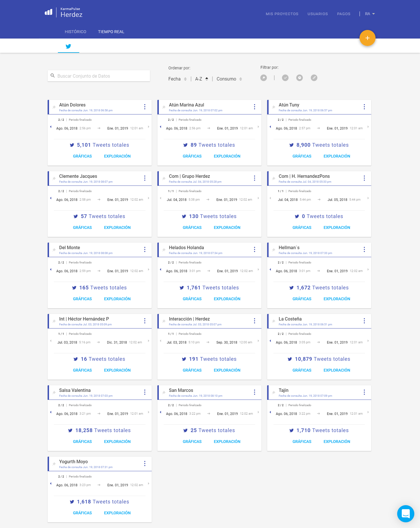The height and width of the screenshot is (528, 420).
Task: Switch to Histórico tab
Action: click(x=76, y=32)
